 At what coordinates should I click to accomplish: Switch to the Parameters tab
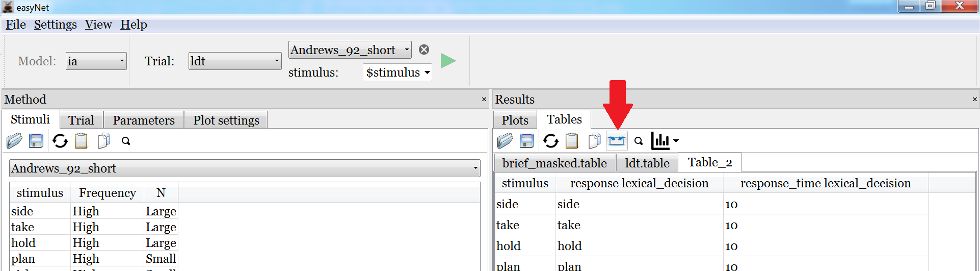point(143,120)
